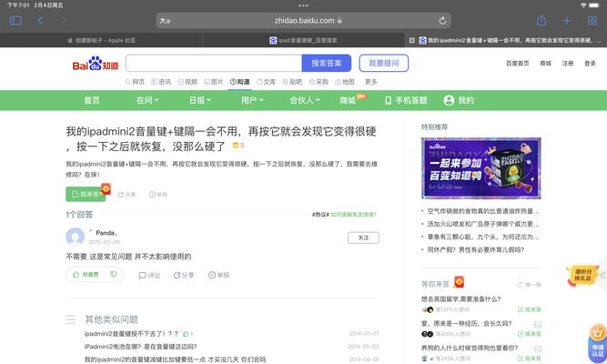Switch to the 文库 search tab
The height and width of the screenshot is (364, 607).
coord(267,82)
